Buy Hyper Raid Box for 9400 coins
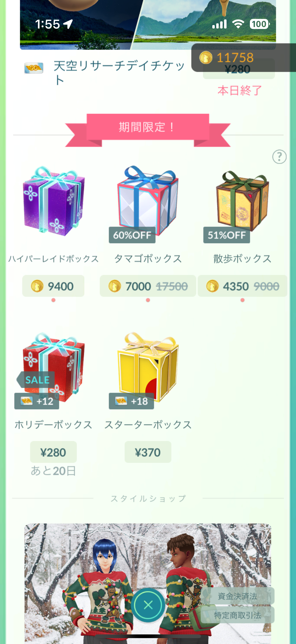Viewport: 296px width, 644px height. [53, 286]
